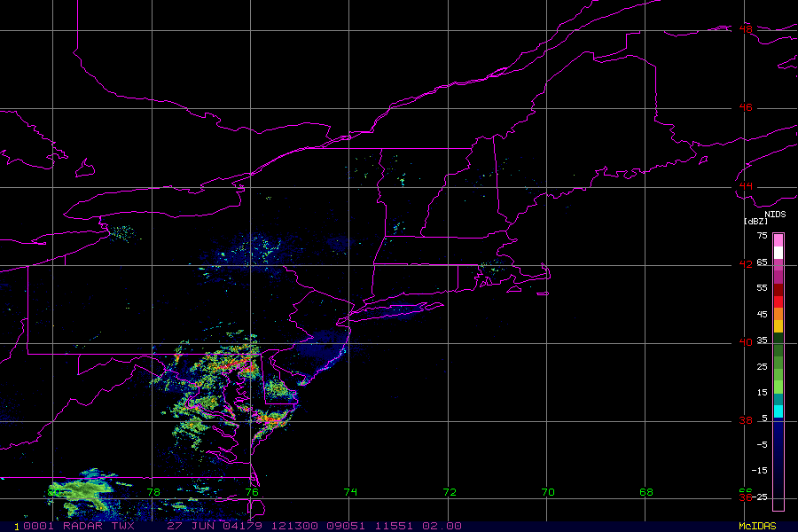
Task: Click the 11551 status value
Action: coord(395,526)
